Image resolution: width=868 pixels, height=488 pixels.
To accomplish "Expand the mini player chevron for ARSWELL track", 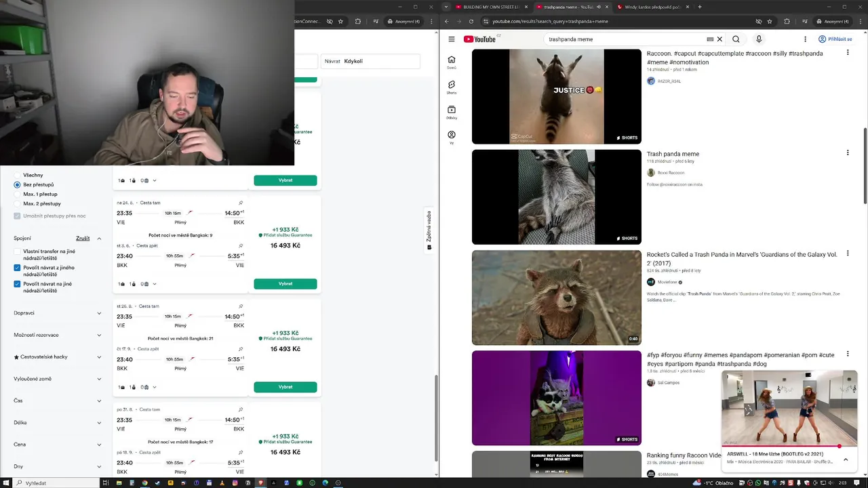I will 846,460.
